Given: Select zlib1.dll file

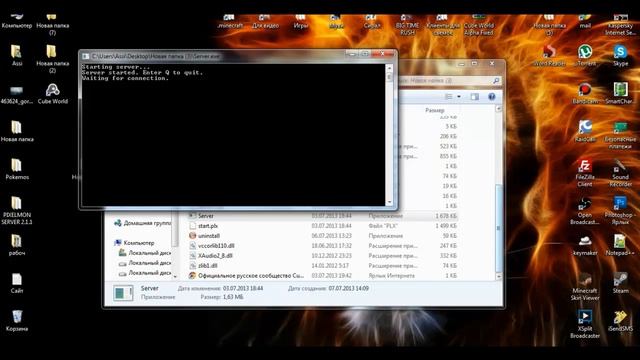Looking at the screenshot, I should [322, 266].
